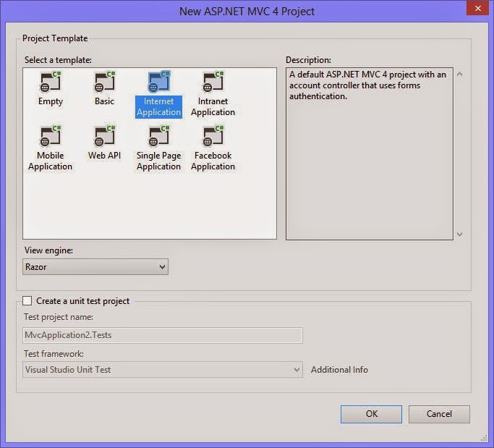The width and height of the screenshot is (494, 448).
Task: Click the 'Web API' label text
Action: point(105,156)
